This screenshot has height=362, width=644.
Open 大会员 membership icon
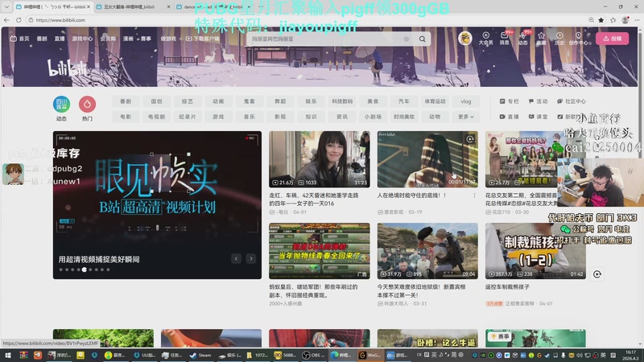485,38
